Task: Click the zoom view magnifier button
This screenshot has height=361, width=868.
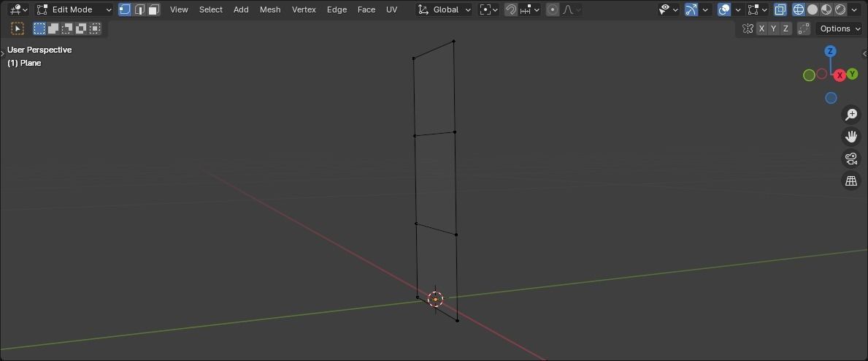Action: click(850, 114)
